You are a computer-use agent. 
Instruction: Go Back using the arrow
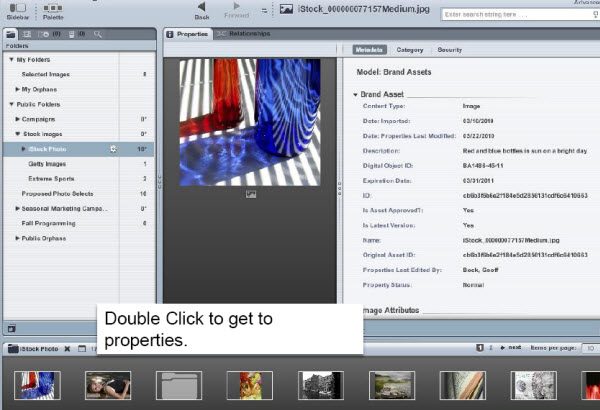202,11
